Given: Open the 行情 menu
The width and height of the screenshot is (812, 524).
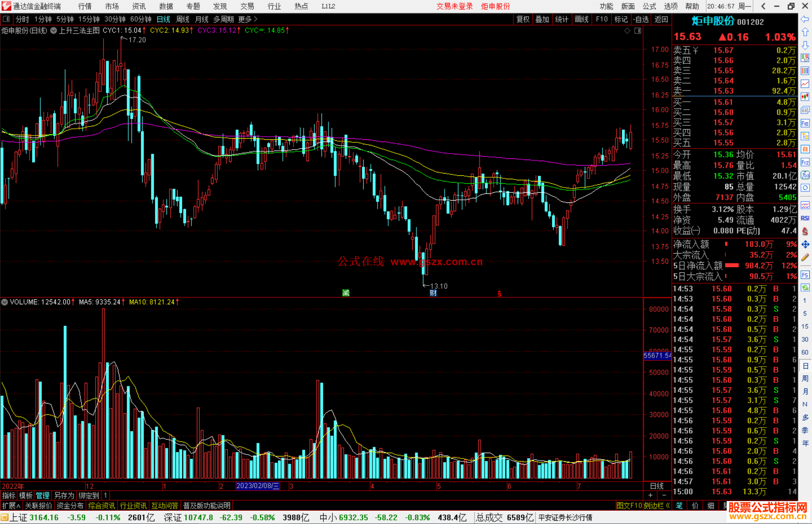Looking at the screenshot, I should (85, 6).
